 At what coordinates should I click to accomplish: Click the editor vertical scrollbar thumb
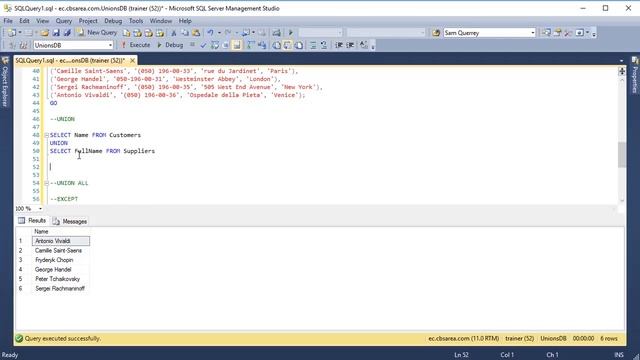[622, 154]
